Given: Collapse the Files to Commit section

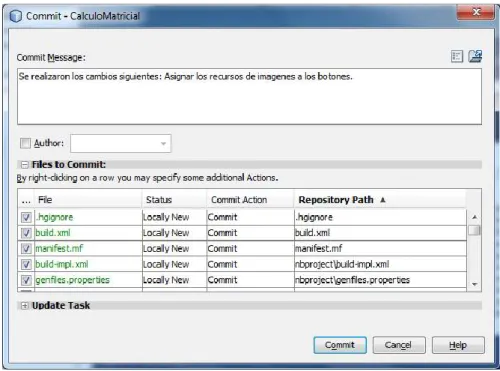Looking at the screenshot, I should pos(24,165).
